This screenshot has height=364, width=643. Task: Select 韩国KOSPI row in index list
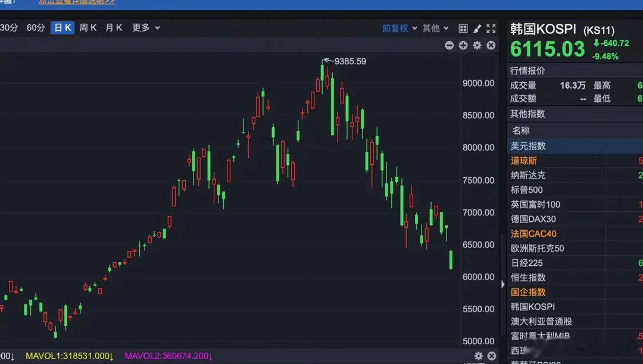point(575,307)
